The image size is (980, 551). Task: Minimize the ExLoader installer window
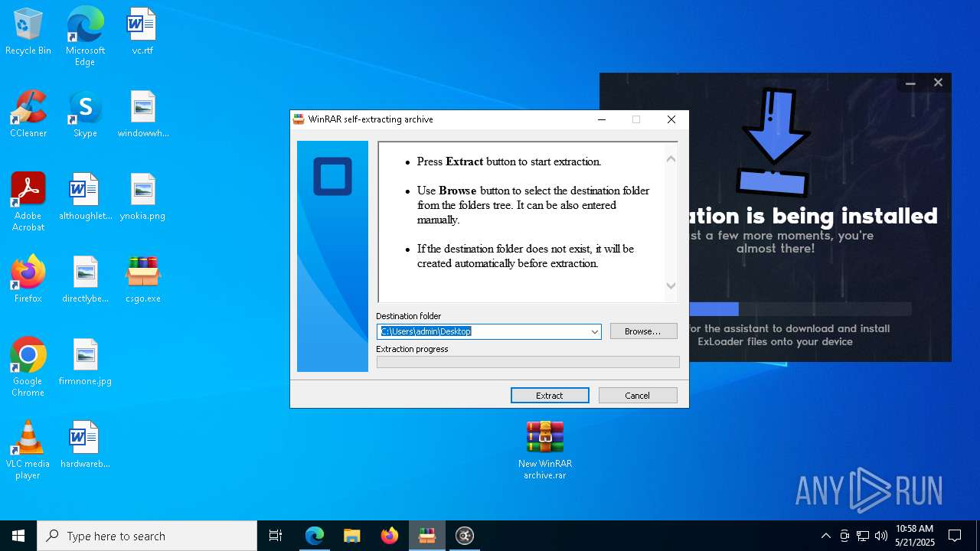pyautogui.click(x=910, y=83)
